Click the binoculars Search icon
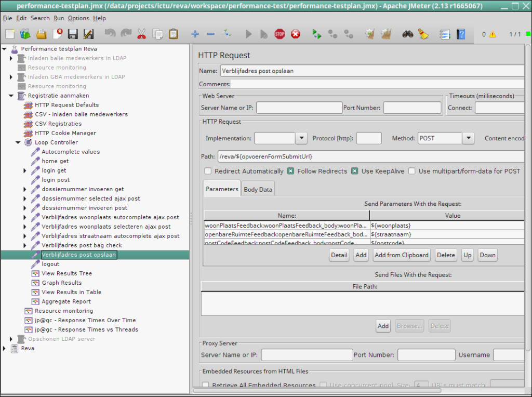Viewport: 532px width, 397px height. point(408,34)
